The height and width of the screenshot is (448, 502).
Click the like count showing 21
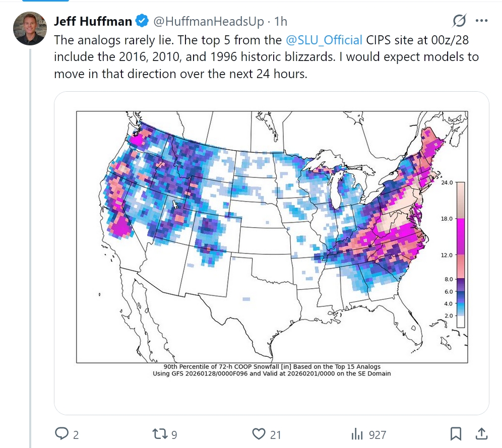275,434
